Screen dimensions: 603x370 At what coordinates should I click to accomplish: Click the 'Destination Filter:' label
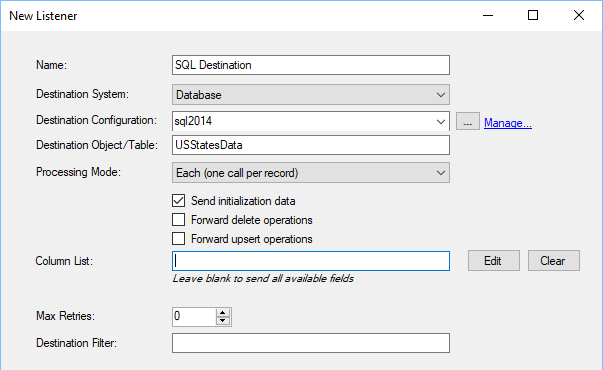[x=76, y=343]
